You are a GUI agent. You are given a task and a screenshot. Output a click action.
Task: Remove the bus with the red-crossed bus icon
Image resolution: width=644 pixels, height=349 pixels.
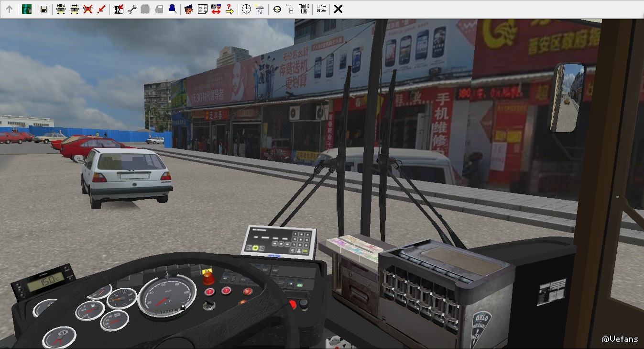(87, 9)
